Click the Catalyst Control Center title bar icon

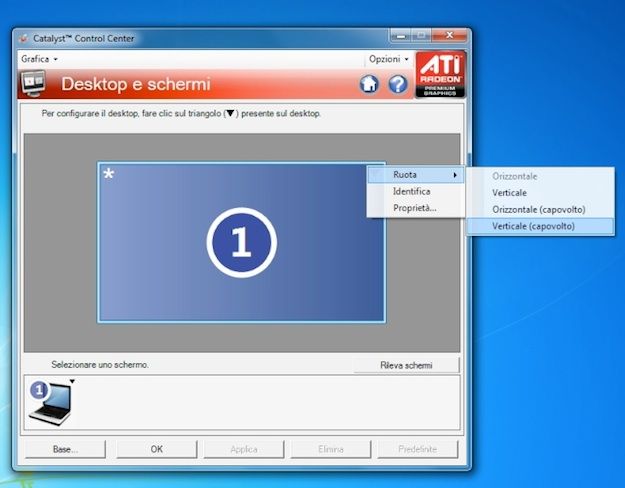[23, 39]
